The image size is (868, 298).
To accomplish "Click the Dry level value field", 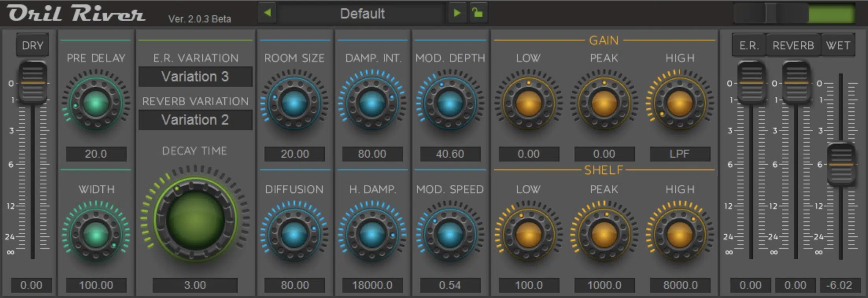I will 31,285.
